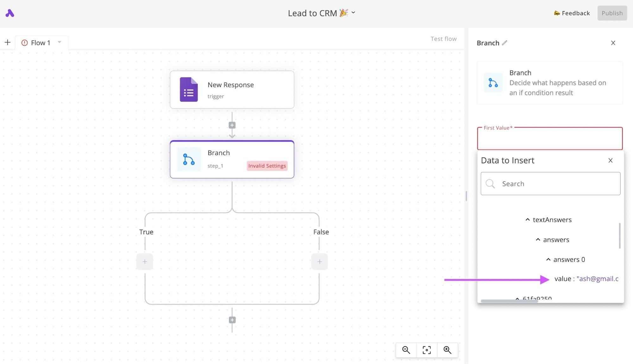Add a step on the True branch
This screenshot has height=364, width=633.
tap(145, 262)
